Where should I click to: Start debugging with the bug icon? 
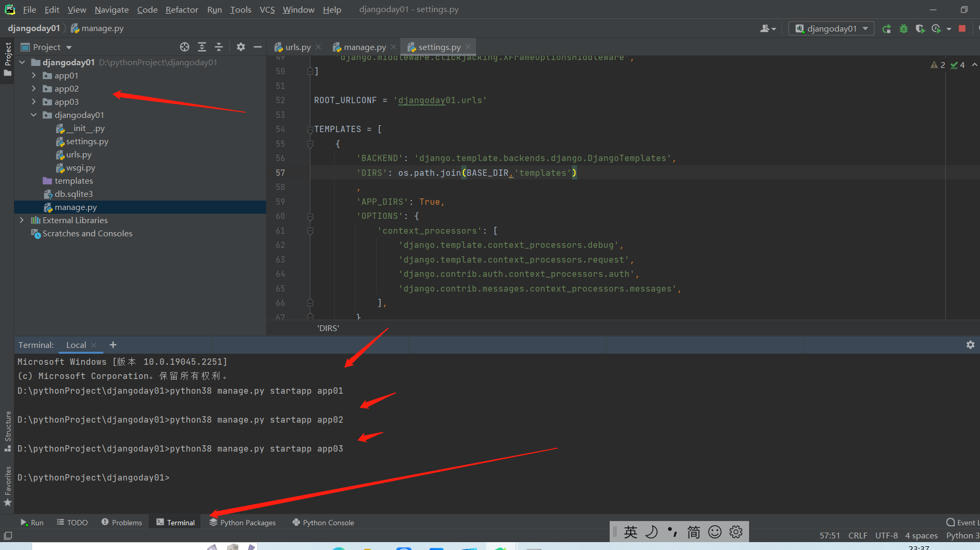[x=904, y=29]
